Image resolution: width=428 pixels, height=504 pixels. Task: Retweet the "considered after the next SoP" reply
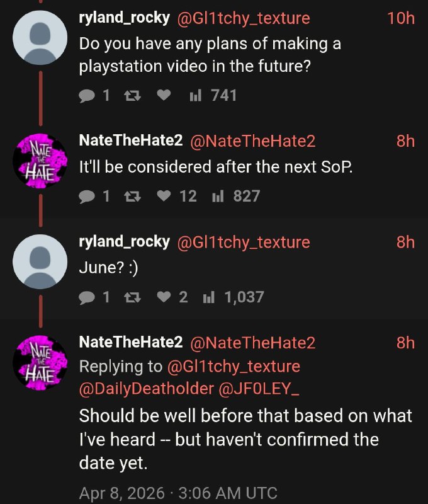coord(132,196)
